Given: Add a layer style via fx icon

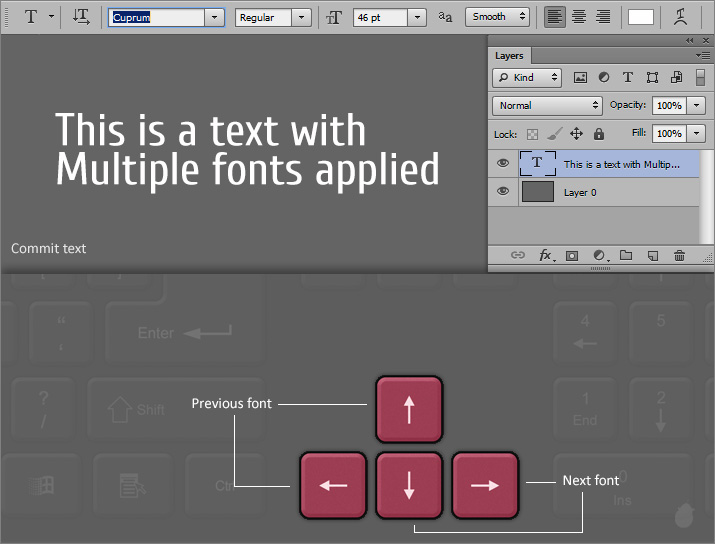Looking at the screenshot, I should [x=546, y=256].
